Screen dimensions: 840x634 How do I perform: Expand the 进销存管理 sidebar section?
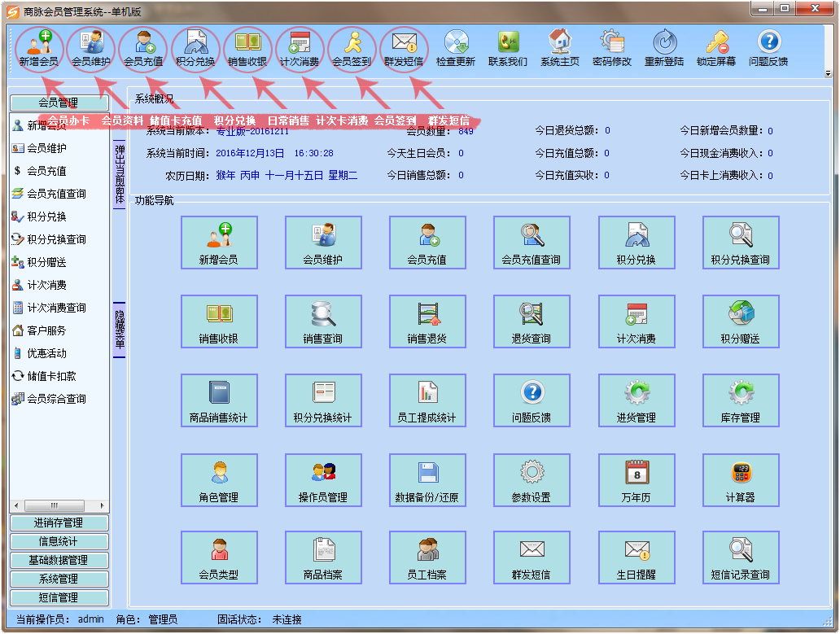[59, 523]
